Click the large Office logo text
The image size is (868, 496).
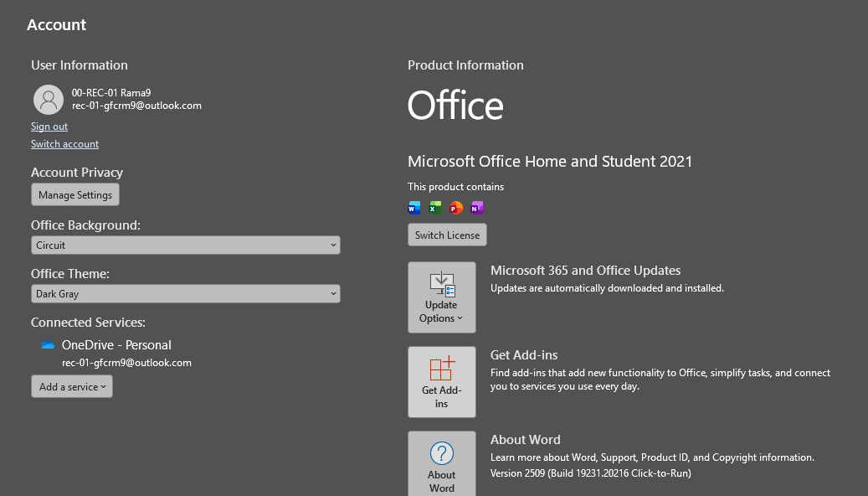(x=455, y=106)
